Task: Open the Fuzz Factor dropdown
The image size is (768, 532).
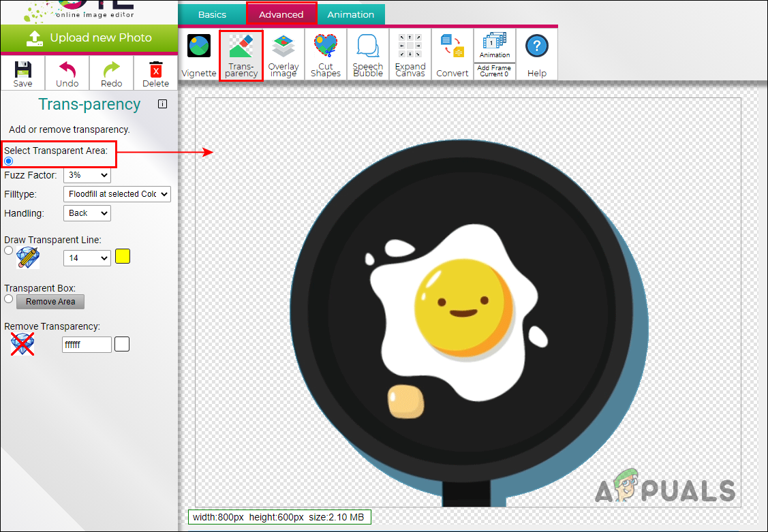Action: coord(87,175)
